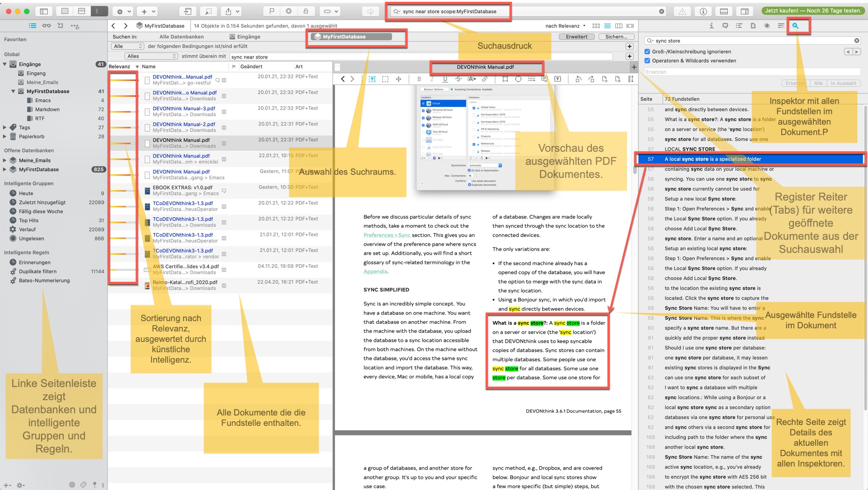This screenshot has height=490, width=868.
Task: Open the annotations inspector speech bubble
Action: [725, 26]
